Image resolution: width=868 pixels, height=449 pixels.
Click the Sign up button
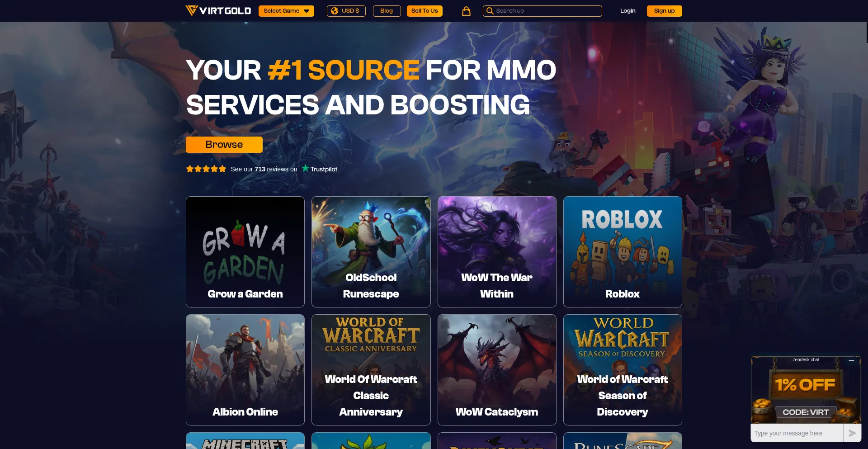point(664,11)
